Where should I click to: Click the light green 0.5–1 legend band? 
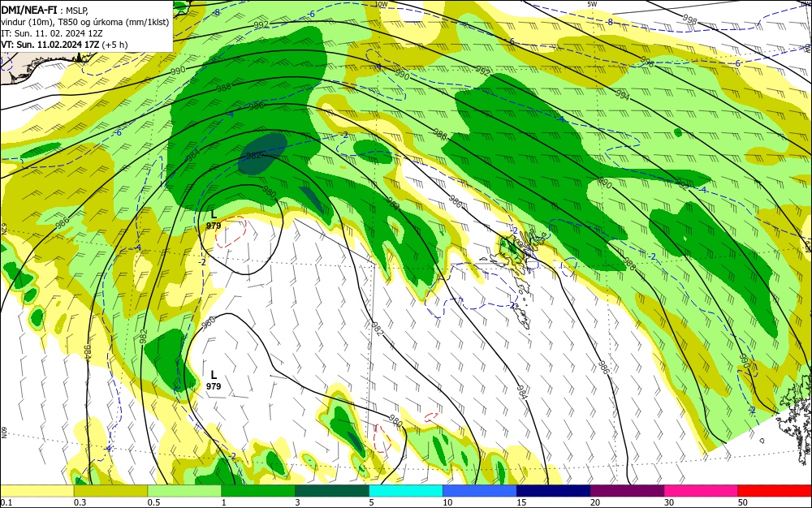click(184, 491)
